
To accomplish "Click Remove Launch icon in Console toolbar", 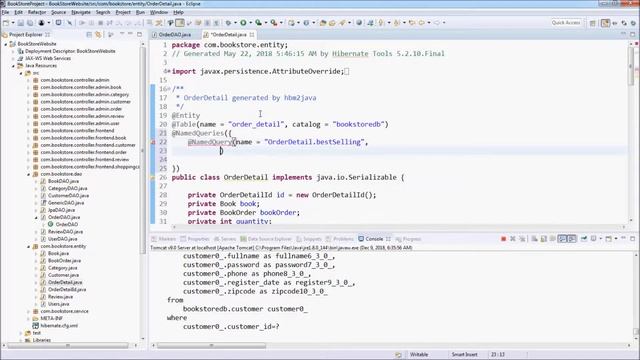I will [513, 239].
